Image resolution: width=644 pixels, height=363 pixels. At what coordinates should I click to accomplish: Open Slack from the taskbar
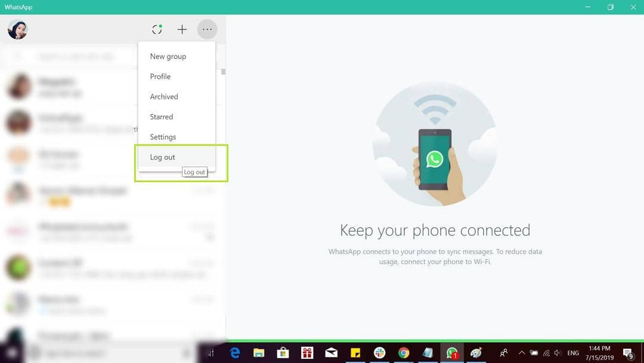379,353
